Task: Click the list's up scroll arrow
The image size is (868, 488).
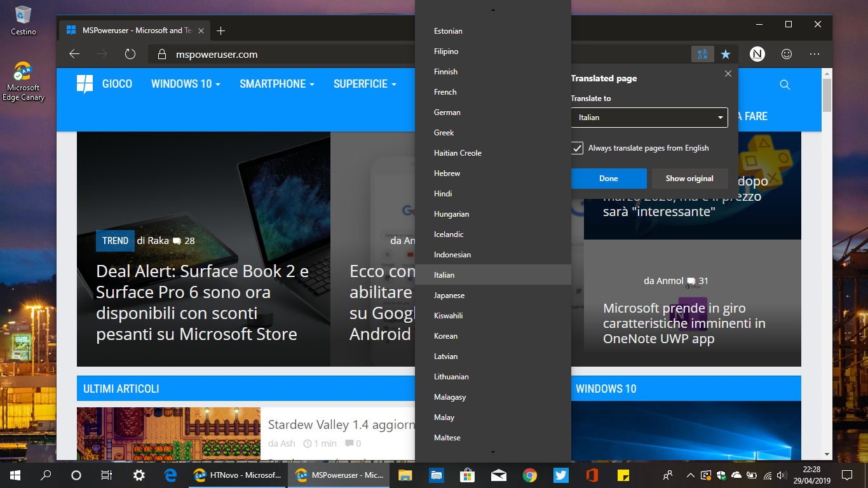Action: [493, 10]
